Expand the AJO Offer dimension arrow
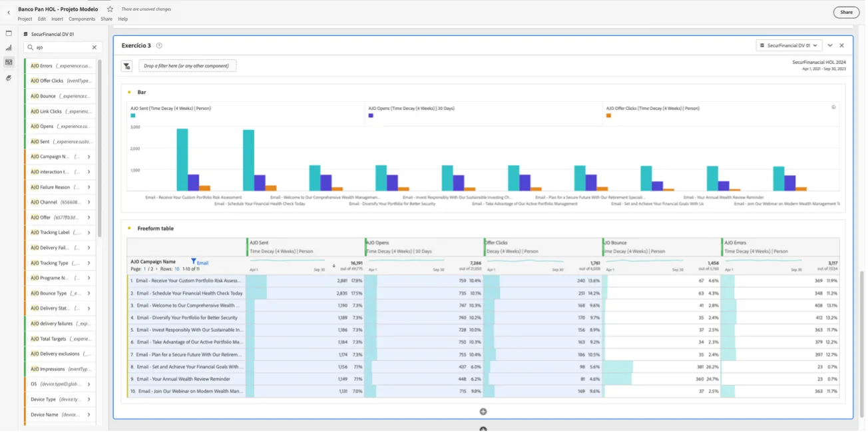The image size is (868, 433). (89, 218)
